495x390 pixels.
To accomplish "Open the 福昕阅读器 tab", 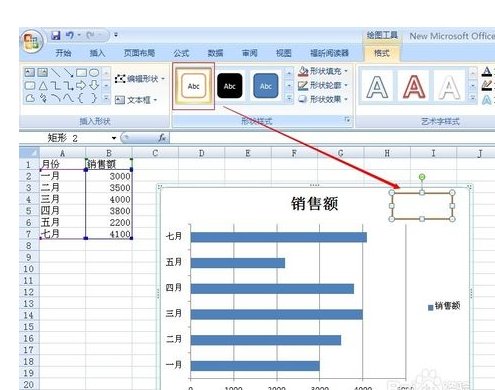I will (329, 53).
